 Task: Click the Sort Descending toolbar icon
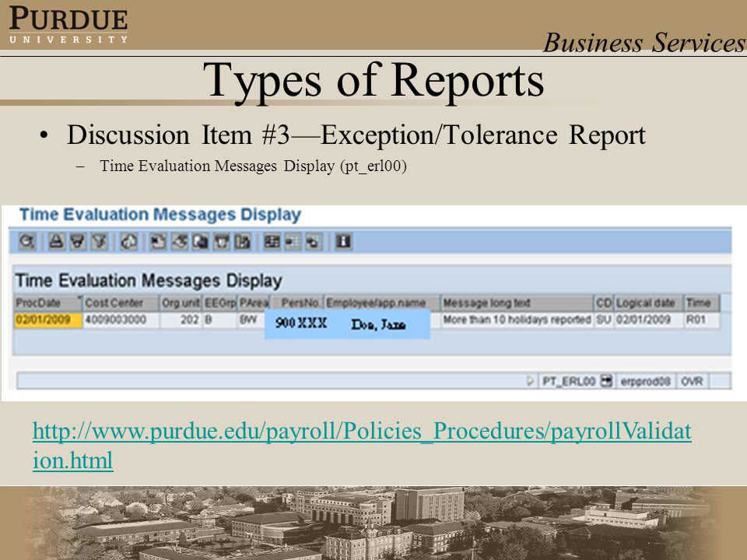[78, 242]
